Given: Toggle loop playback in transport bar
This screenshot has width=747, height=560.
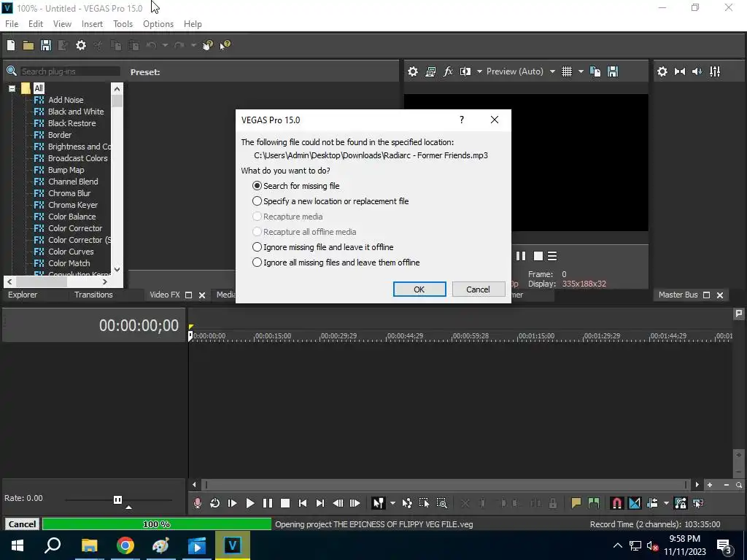Looking at the screenshot, I should [215, 503].
